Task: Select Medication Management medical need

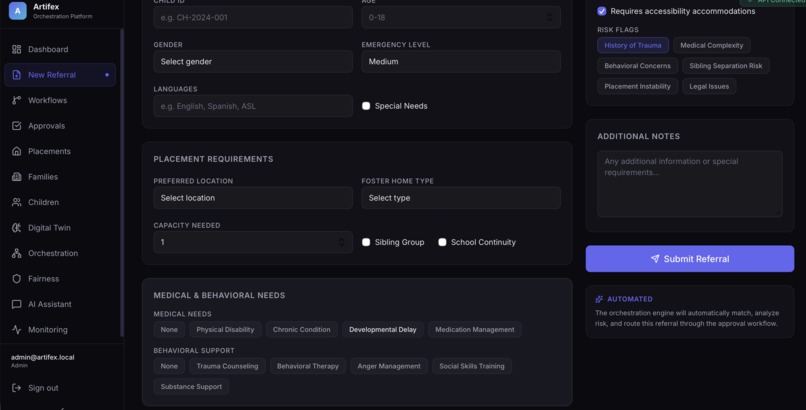Action: pyautogui.click(x=474, y=330)
